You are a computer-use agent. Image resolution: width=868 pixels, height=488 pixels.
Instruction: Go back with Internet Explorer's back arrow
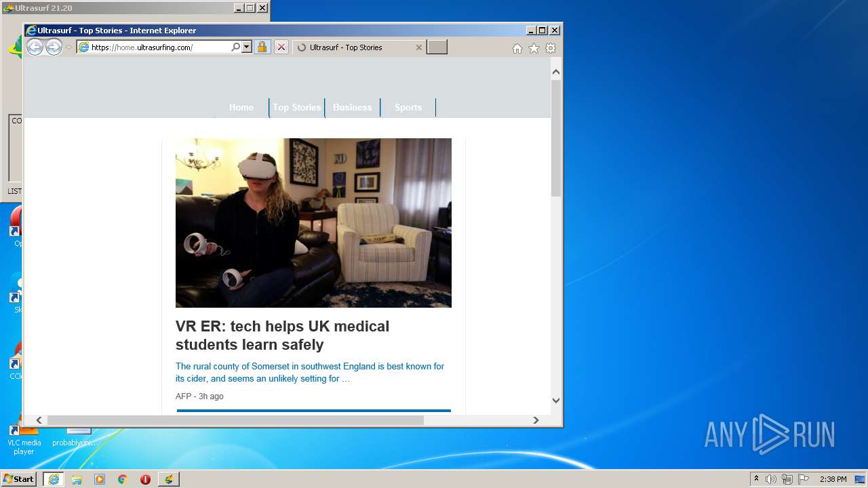click(35, 47)
